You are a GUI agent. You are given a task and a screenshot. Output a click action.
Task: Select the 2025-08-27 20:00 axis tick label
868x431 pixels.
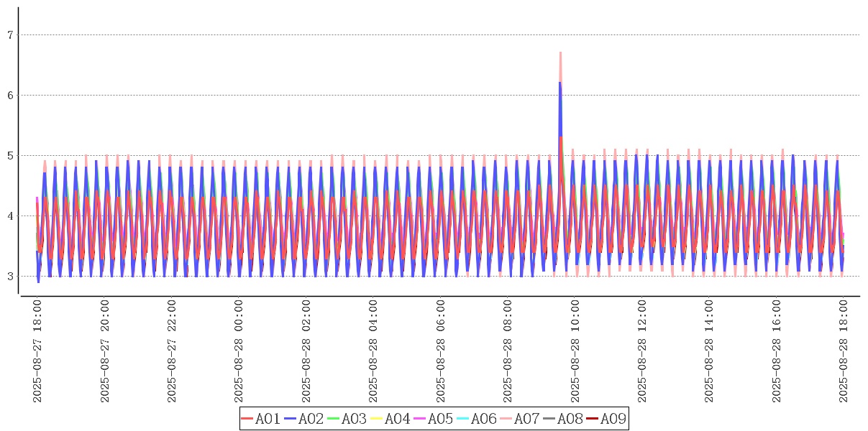pos(105,351)
